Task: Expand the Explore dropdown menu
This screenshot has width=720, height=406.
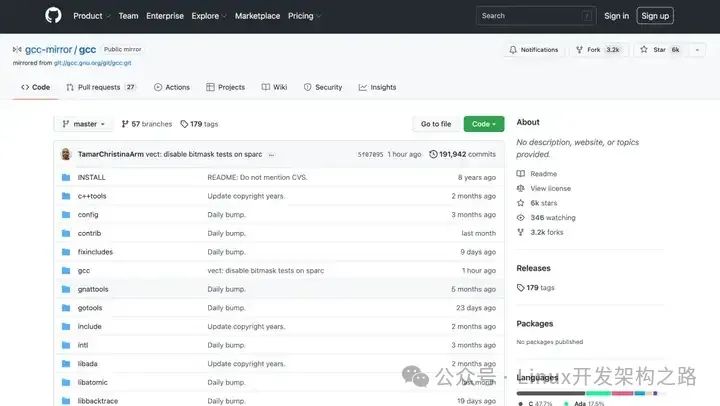Action: 208,16
